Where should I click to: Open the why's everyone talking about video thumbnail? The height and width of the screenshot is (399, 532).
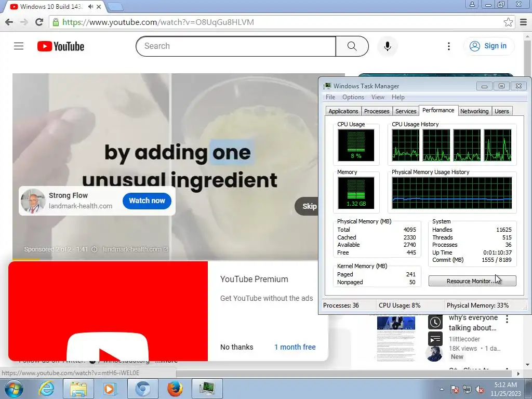point(396,338)
